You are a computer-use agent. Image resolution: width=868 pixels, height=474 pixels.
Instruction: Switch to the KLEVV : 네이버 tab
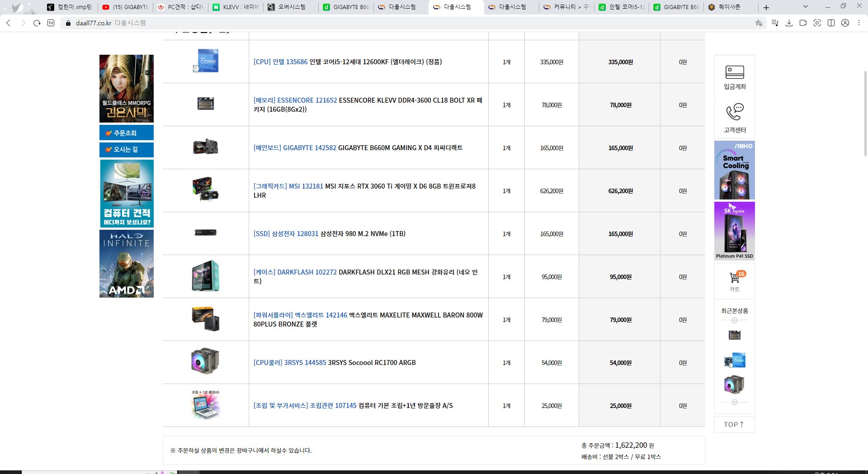[236, 7]
